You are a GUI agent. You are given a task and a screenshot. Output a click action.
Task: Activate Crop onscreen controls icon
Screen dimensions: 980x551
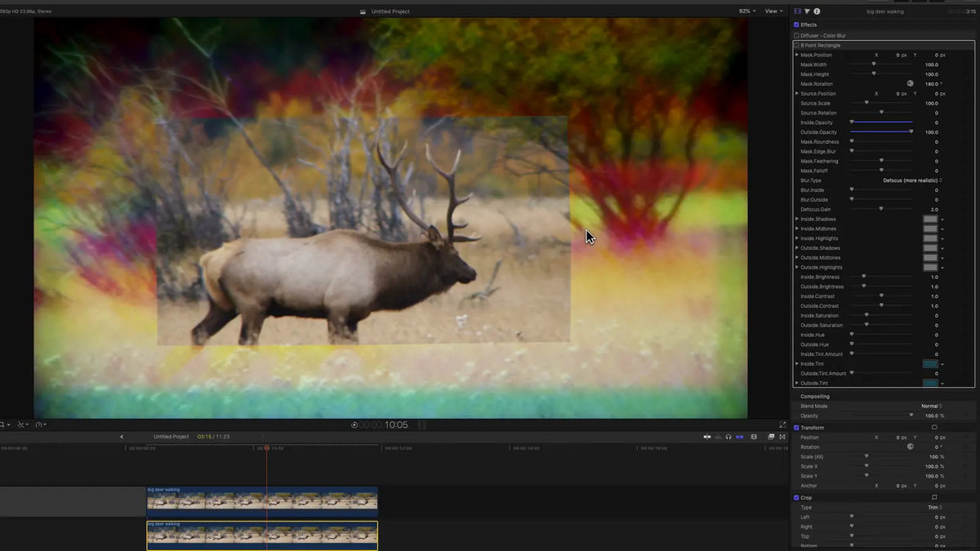(x=934, y=497)
